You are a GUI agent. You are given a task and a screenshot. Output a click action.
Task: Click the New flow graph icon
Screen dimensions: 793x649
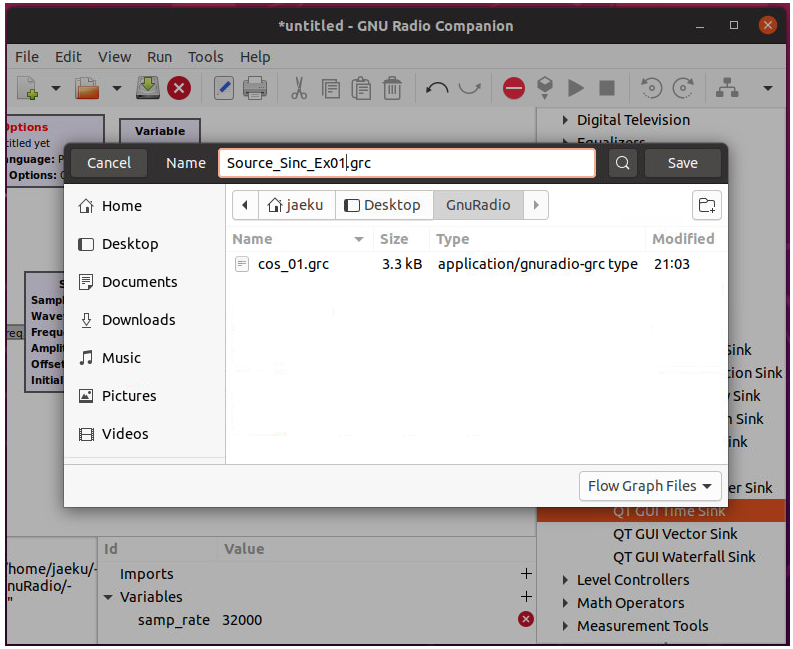pos(27,88)
